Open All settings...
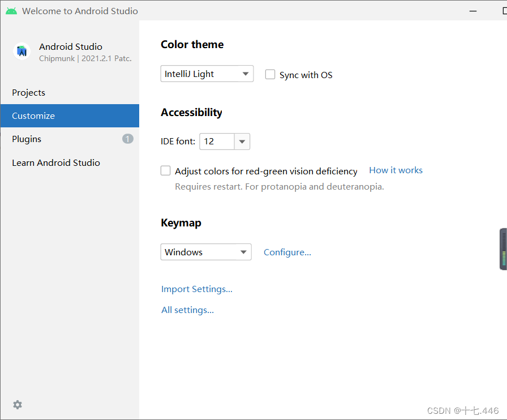 tap(187, 310)
